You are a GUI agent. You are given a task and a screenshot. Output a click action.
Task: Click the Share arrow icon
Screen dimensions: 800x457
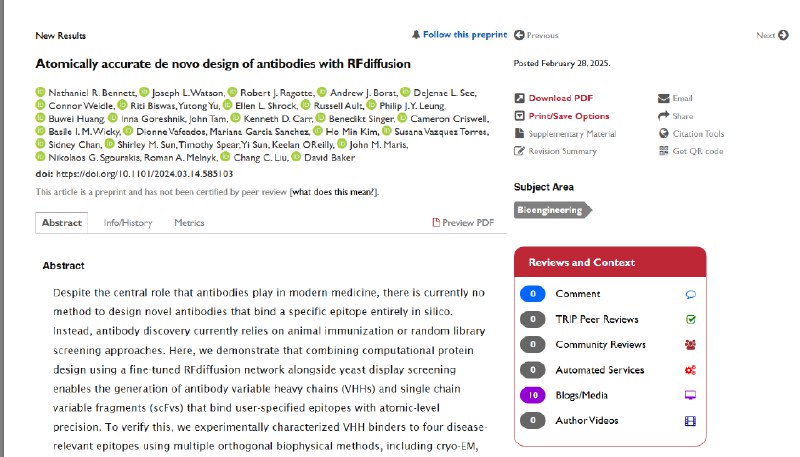click(x=664, y=116)
